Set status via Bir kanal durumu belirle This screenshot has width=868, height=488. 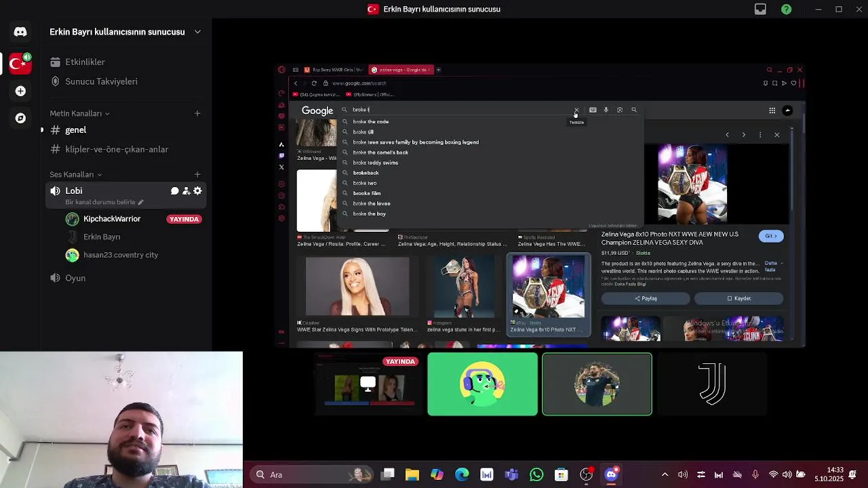click(104, 202)
